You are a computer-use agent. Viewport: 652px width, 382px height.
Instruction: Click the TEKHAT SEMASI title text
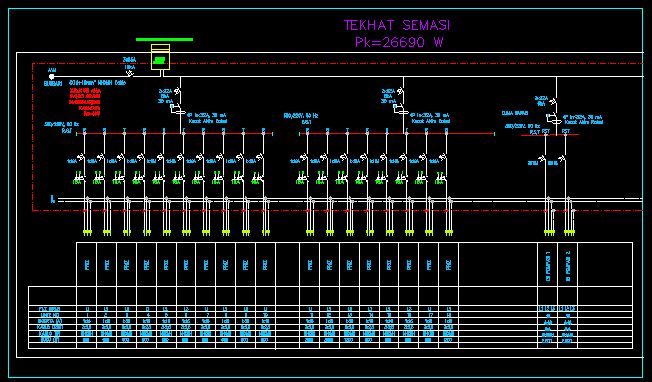coord(397,25)
